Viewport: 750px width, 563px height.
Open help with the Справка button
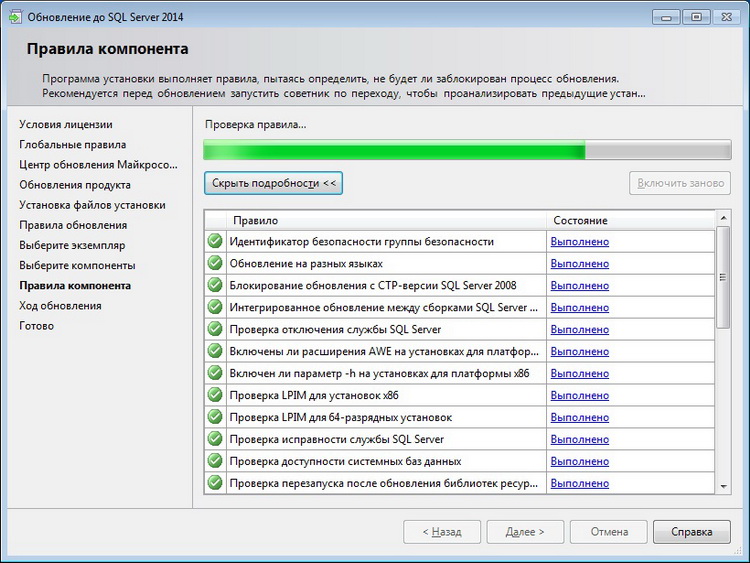point(692,532)
